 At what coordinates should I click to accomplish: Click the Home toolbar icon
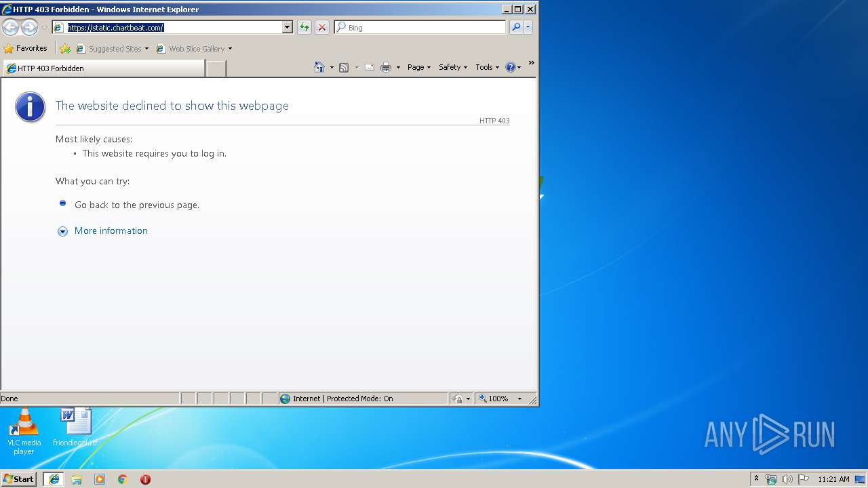pyautogui.click(x=319, y=67)
